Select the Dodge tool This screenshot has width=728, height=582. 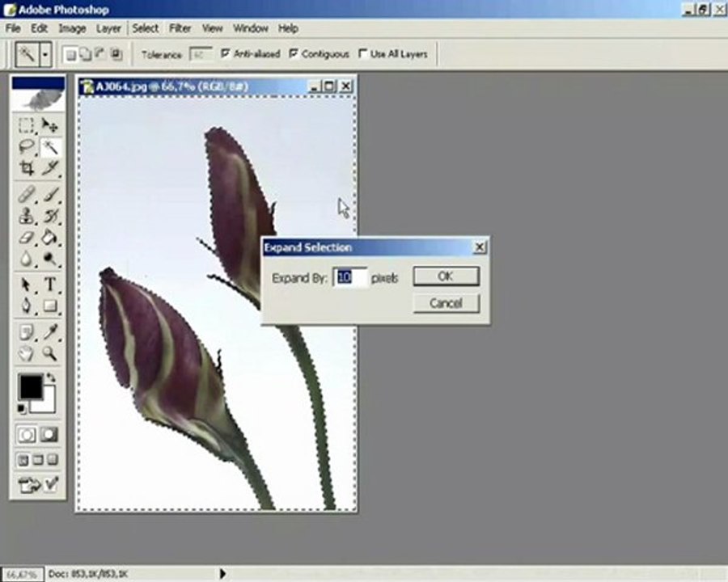click(x=49, y=259)
